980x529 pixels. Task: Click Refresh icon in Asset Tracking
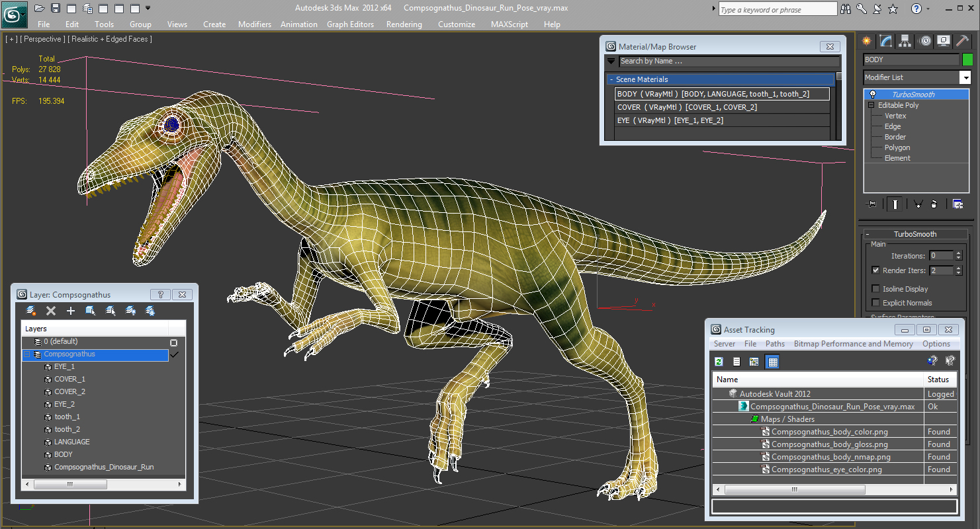[719, 361]
